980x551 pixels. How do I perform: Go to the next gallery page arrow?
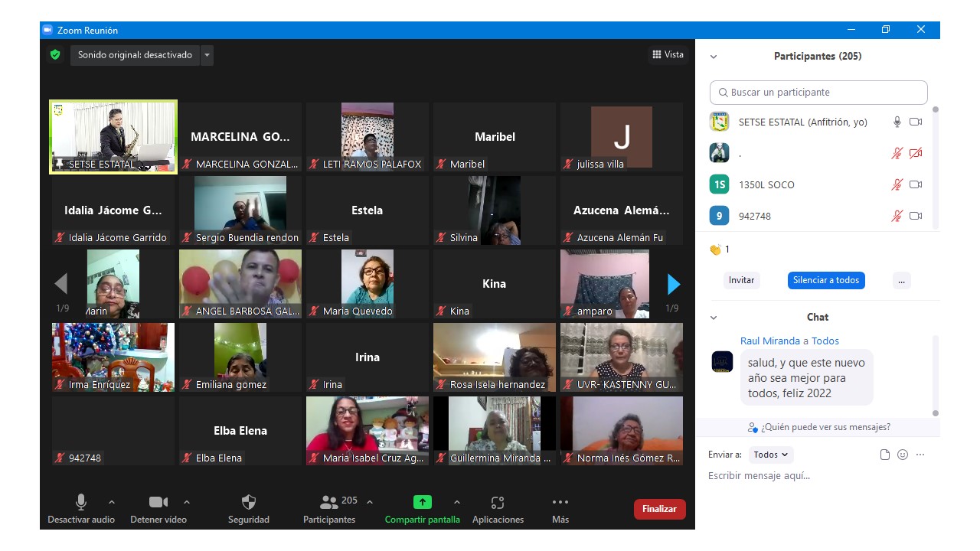(x=674, y=284)
